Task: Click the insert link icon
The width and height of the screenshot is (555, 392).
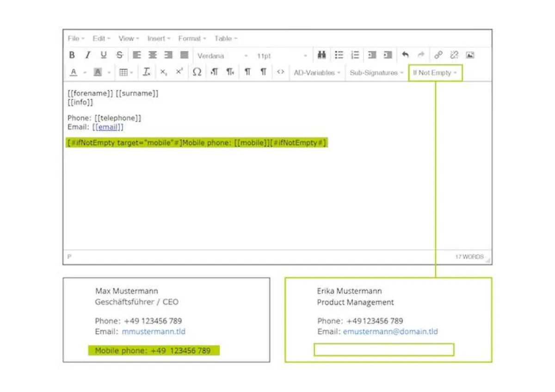Action: (x=438, y=55)
